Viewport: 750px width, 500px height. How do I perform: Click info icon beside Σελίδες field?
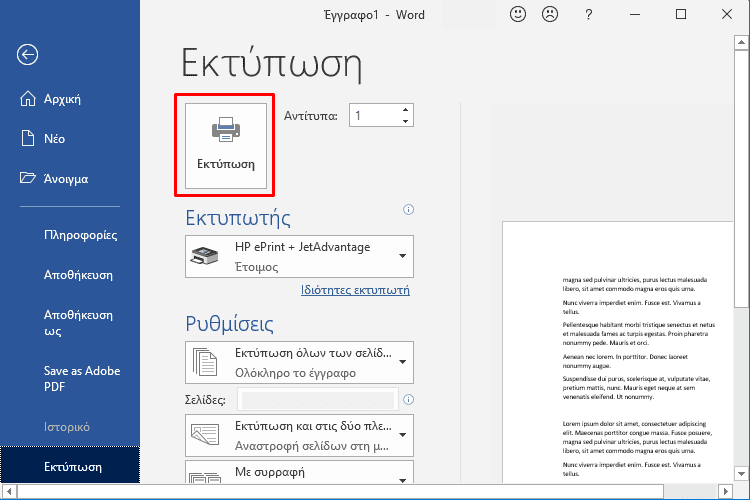click(408, 400)
